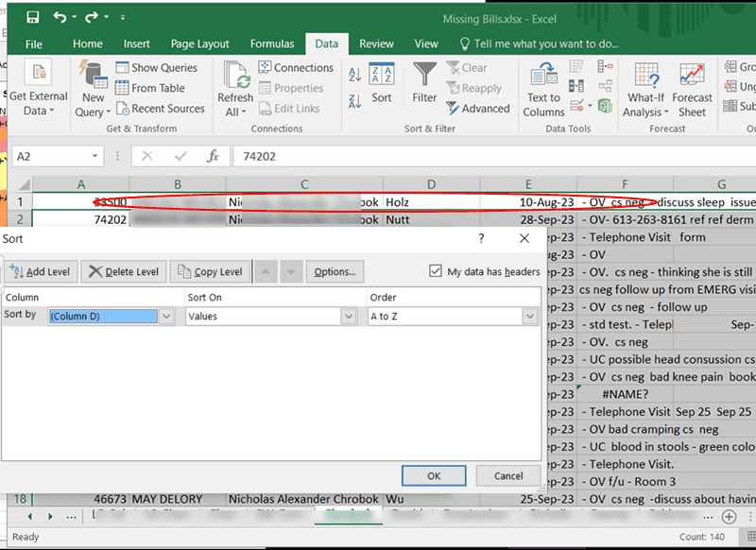Click the Save icon in quick access toolbar
756x550 pixels.
click(33, 18)
